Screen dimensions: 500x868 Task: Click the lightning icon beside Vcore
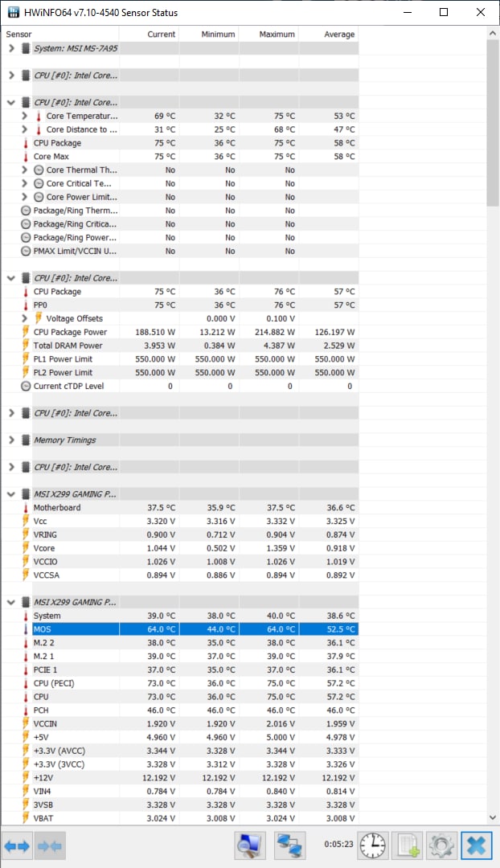[x=26, y=548]
